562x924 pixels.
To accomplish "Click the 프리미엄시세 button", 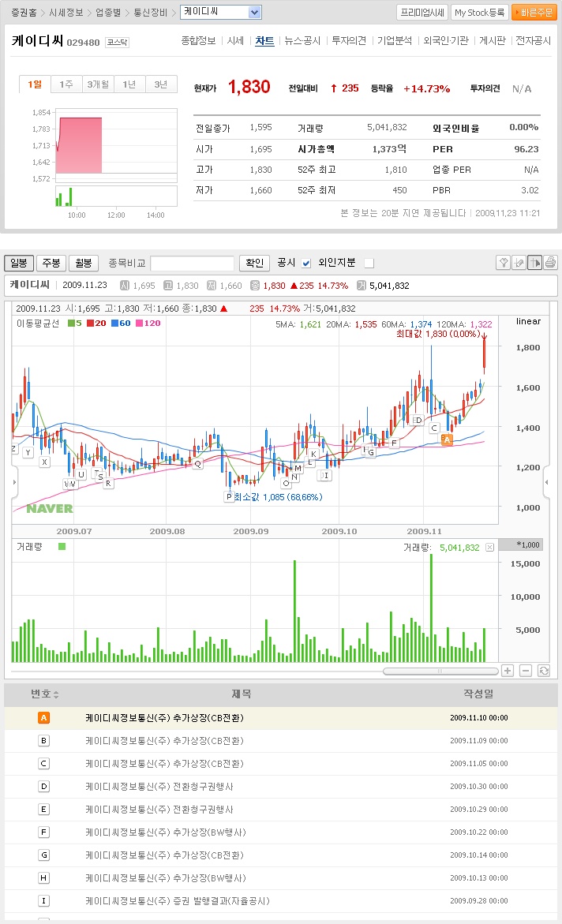I will (422, 13).
